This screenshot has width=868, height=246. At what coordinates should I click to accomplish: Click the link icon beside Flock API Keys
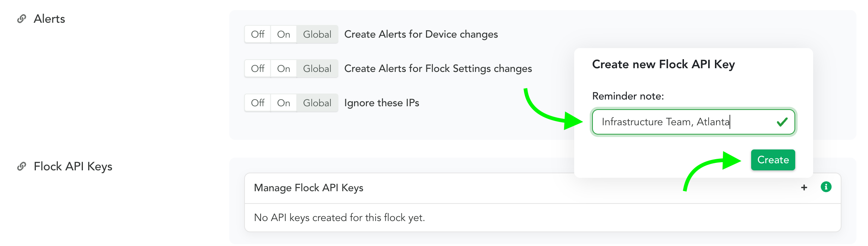22,166
